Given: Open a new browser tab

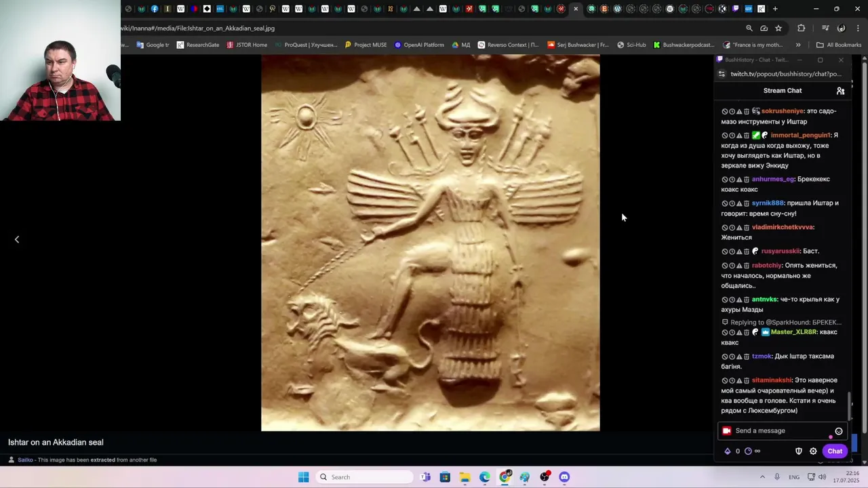Looking at the screenshot, I should 775,9.
